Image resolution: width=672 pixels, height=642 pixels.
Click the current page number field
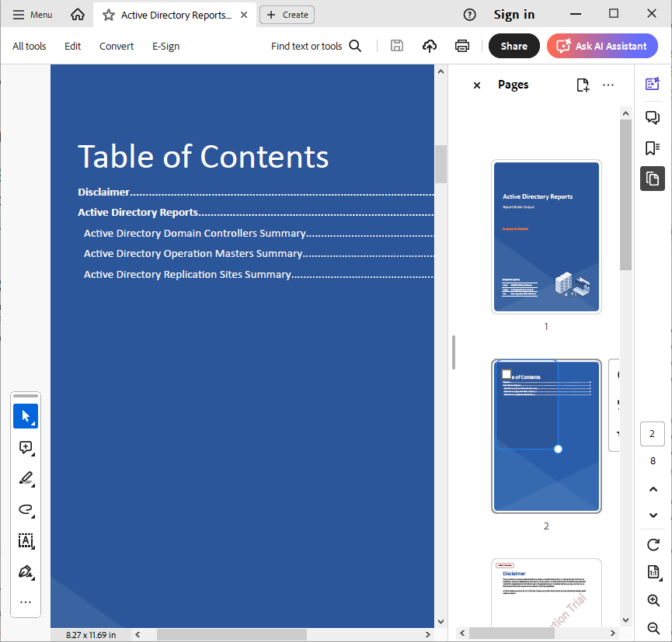653,434
